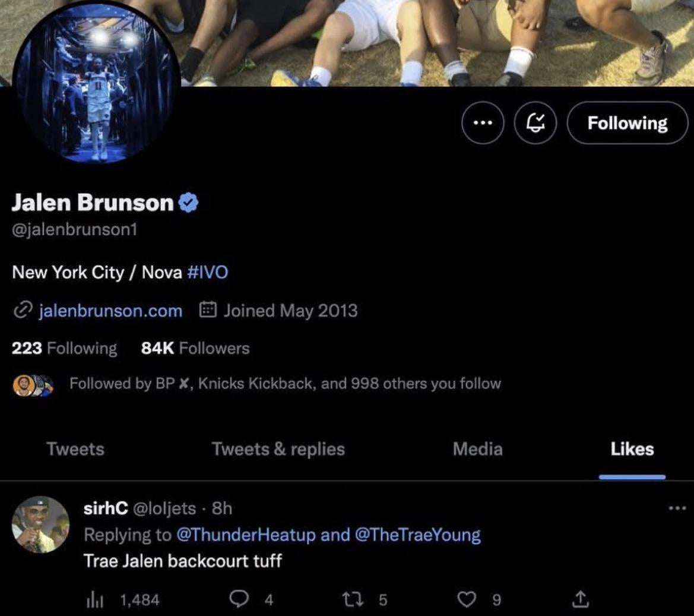Visit the jalenbrunson.com website link
Image resolution: width=694 pixels, height=616 pixels.
click(x=110, y=311)
